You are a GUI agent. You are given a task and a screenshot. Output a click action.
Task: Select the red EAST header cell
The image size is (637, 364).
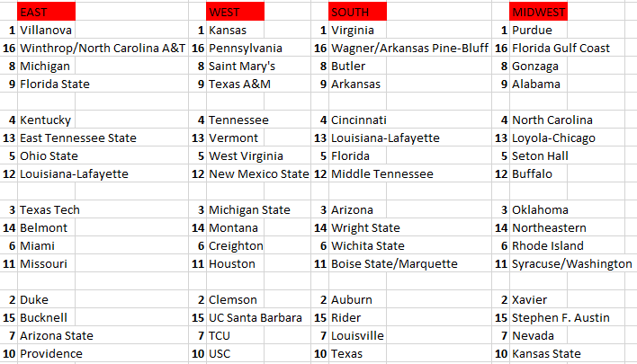(x=46, y=12)
